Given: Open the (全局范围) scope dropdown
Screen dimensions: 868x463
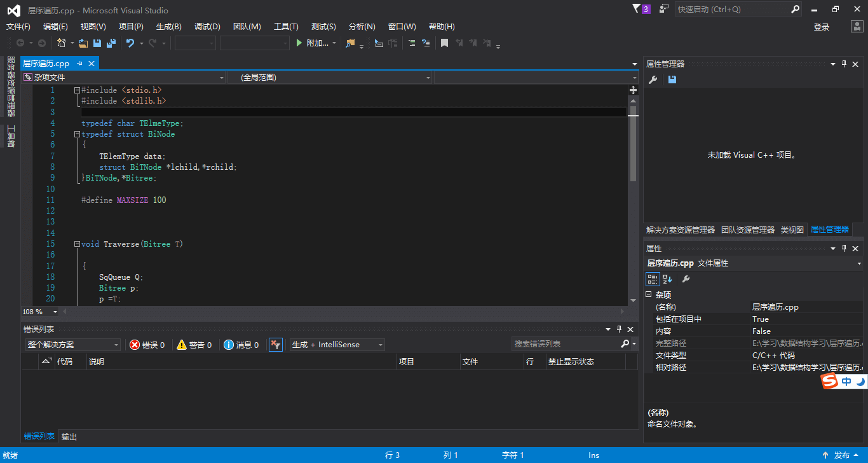Looking at the screenshot, I should point(330,77).
